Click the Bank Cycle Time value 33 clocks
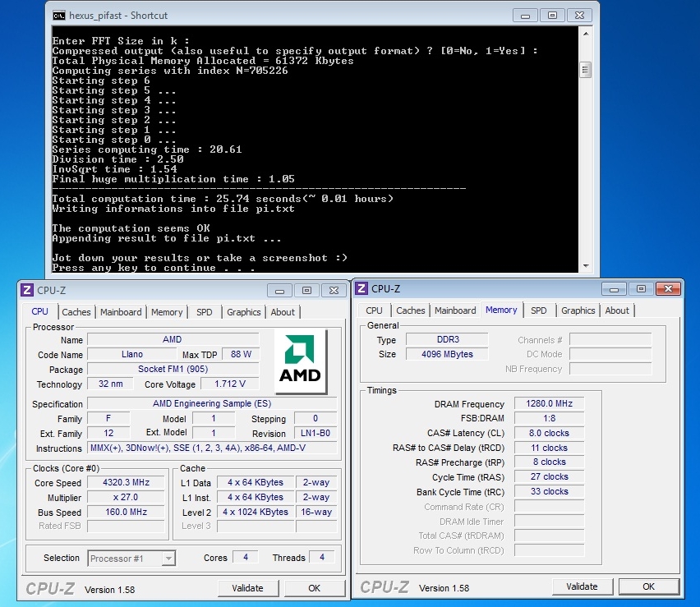 (549, 491)
